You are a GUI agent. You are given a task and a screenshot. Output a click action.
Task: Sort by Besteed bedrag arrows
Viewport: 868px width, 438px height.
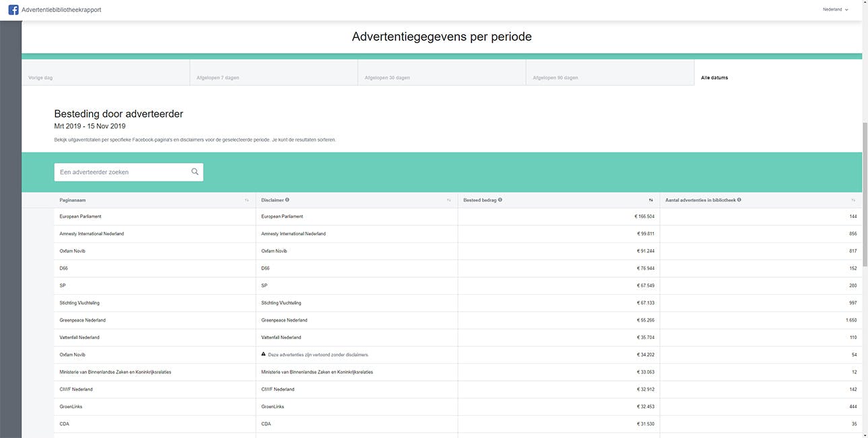pos(650,200)
